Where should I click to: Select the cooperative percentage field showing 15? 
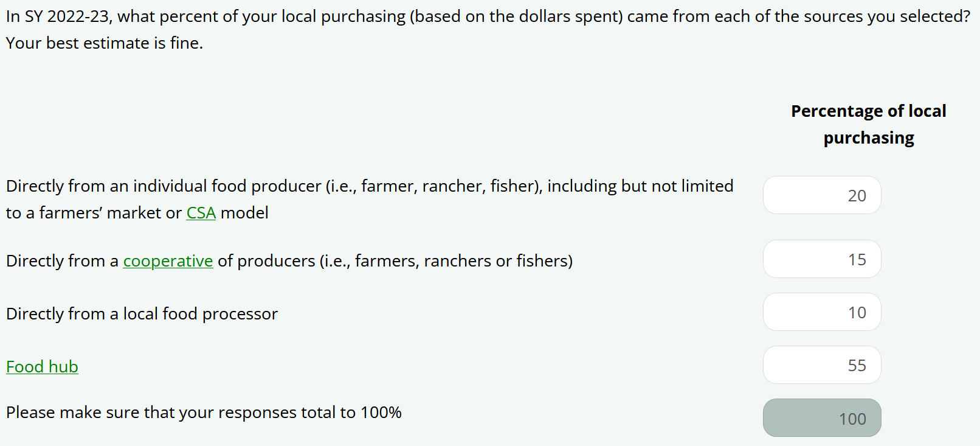[x=821, y=259]
